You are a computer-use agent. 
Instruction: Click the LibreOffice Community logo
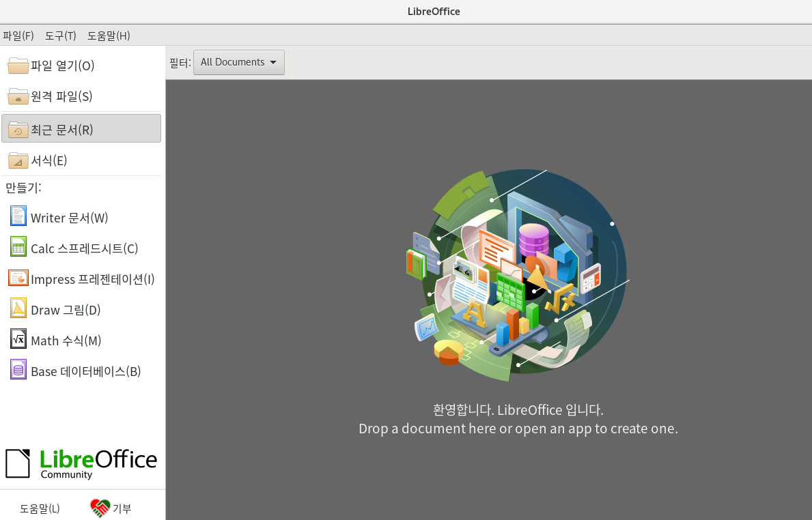pyautogui.click(x=81, y=463)
